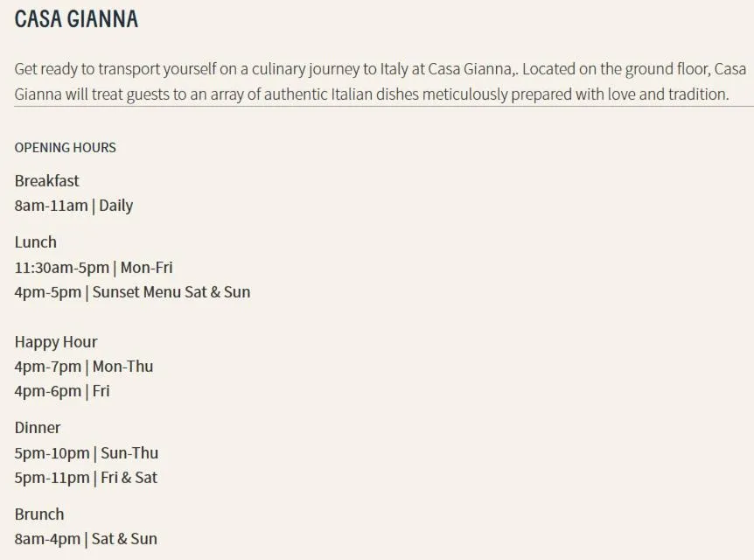Click the Lunch heading
754x560 pixels.
coord(35,241)
